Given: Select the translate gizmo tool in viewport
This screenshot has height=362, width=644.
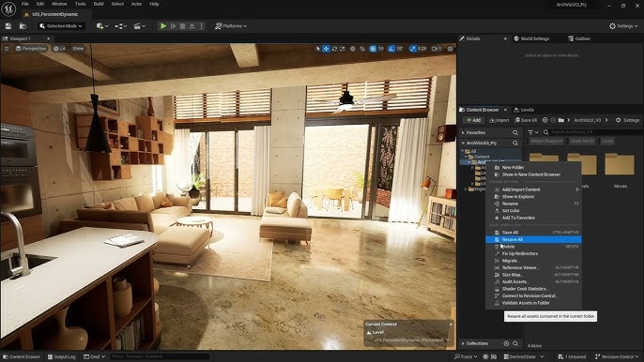Looking at the screenshot, I should tap(326, 49).
